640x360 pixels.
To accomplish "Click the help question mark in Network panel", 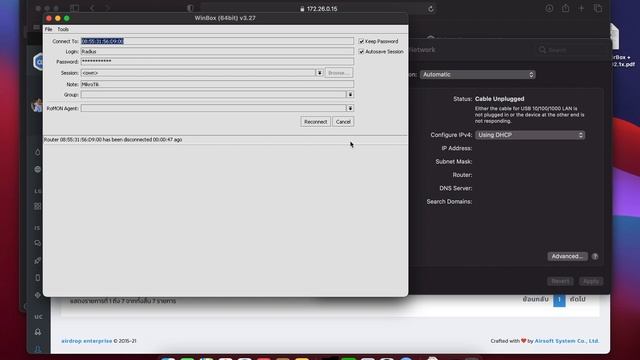I will (x=595, y=256).
